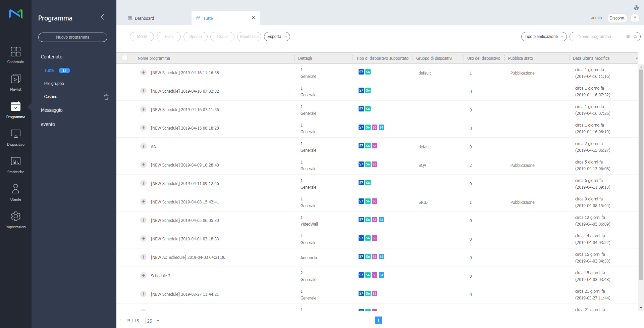Collapse the Programma panel with back arrow
Screen dimensions: 644x328
pyautogui.click(x=104, y=17)
